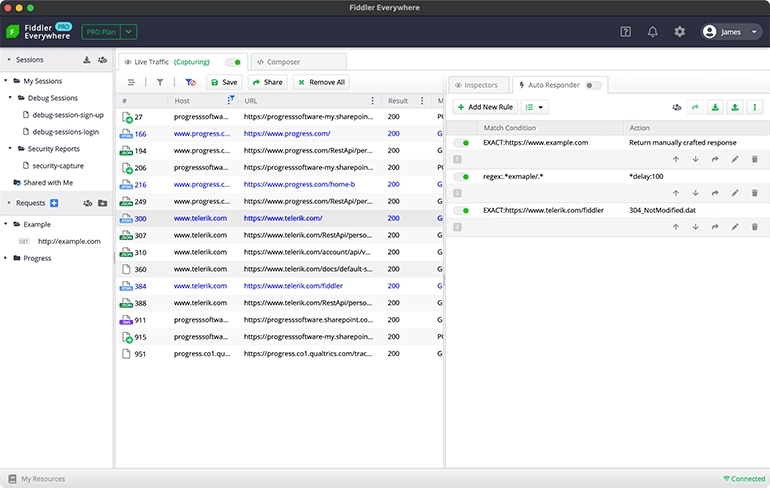
Task: Toggle Auto Responder enable switch
Action: coord(594,85)
